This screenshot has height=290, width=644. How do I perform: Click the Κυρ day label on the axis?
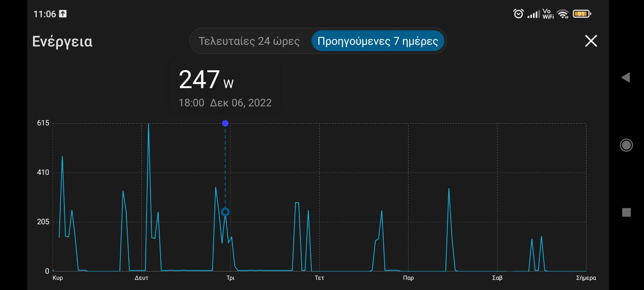[x=58, y=278]
